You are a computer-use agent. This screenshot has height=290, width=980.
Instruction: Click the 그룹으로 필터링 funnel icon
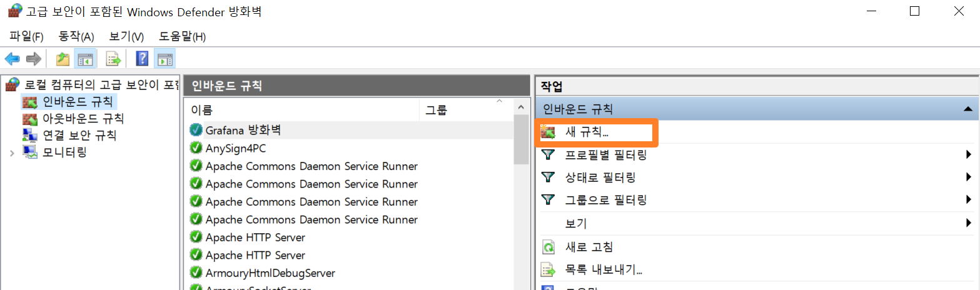548,200
